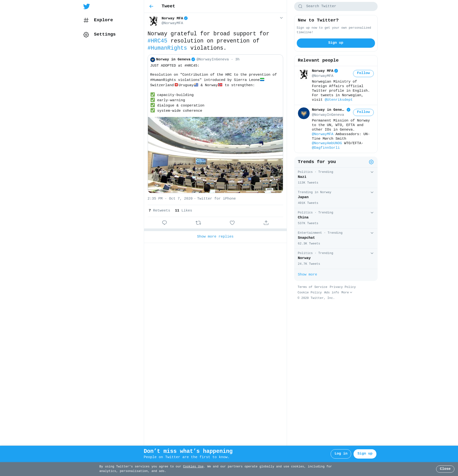Screen dimensions: 458x476
Task: Go back using the arrow icon
Action: click(151, 6)
